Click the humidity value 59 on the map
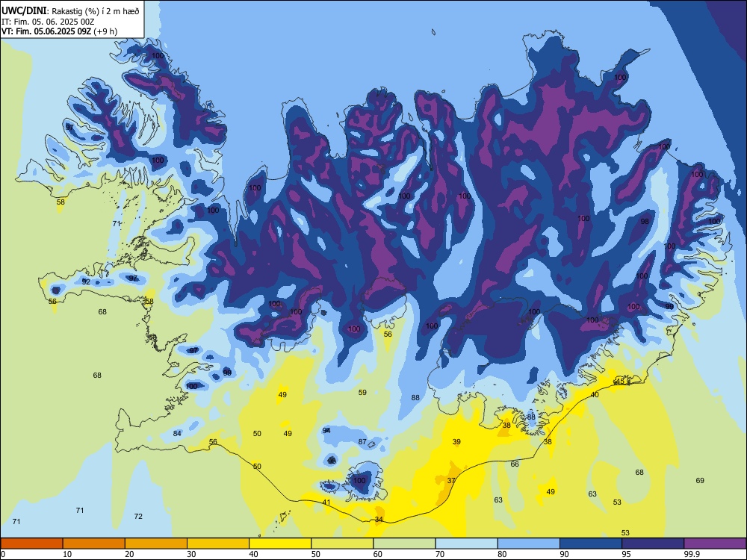 tap(362, 393)
